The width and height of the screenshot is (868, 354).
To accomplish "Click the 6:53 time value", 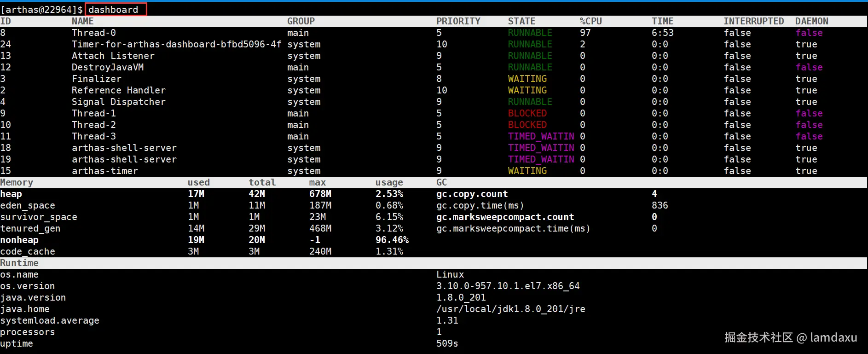I will 663,33.
